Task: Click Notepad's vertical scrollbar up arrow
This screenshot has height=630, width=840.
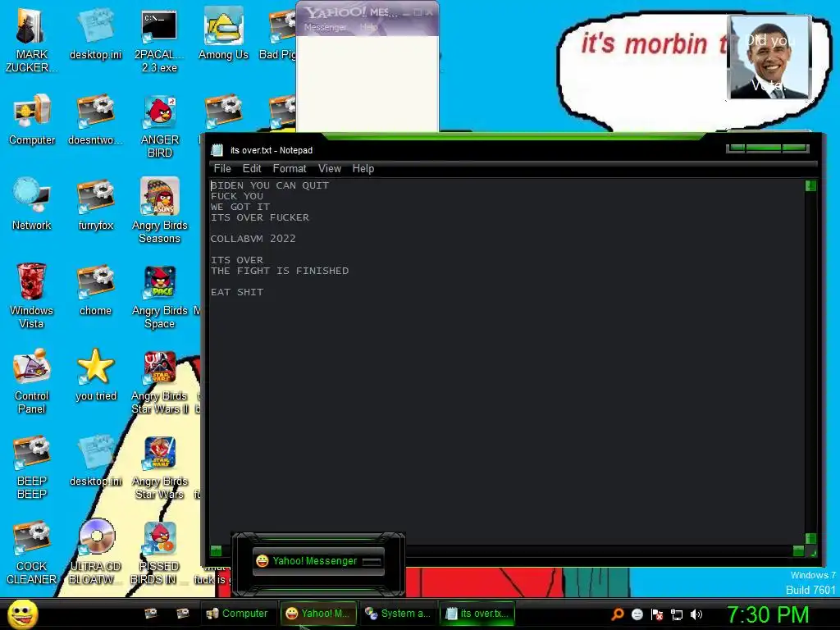Action: click(x=810, y=186)
